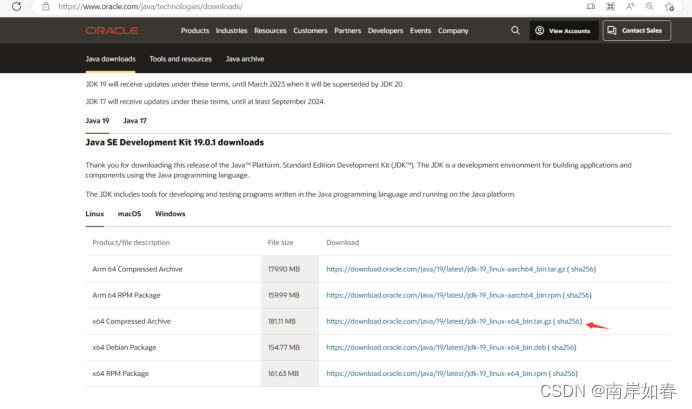Click the Oracle logo
This screenshot has height=409, width=692.
pos(112,30)
